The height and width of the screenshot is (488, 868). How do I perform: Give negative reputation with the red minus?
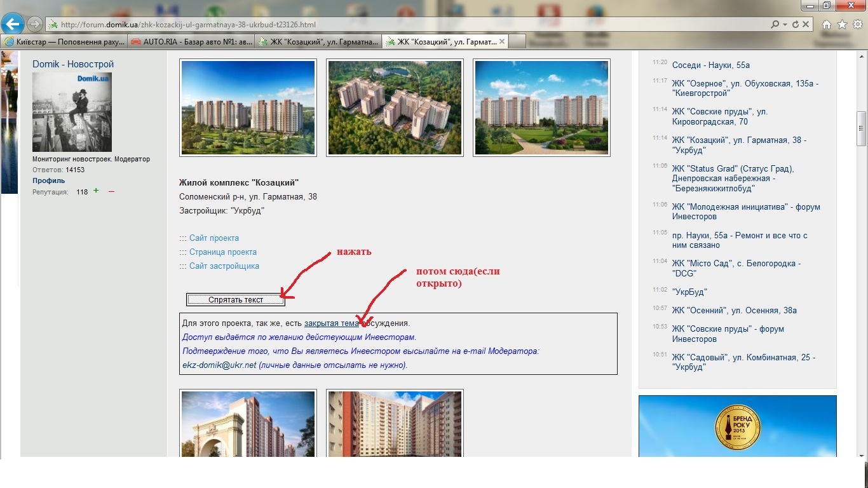point(111,191)
